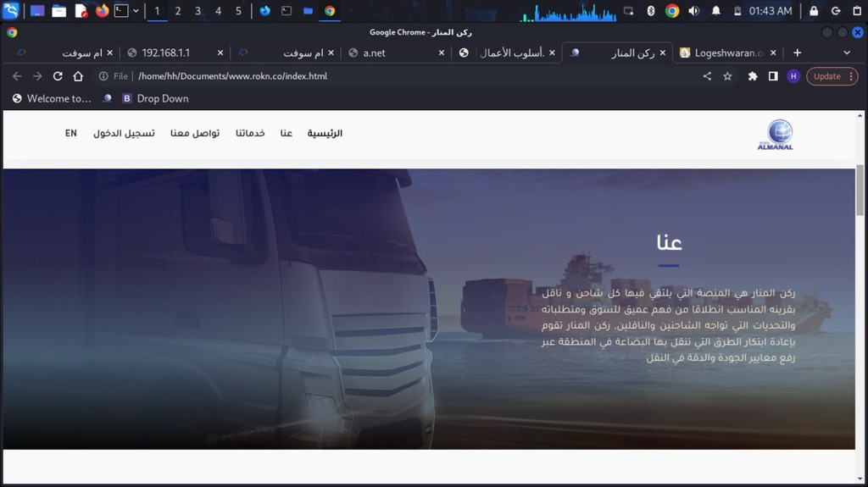Open the Kali applications menu
Viewport: 868px width, 487px height.
pos(11,10)
